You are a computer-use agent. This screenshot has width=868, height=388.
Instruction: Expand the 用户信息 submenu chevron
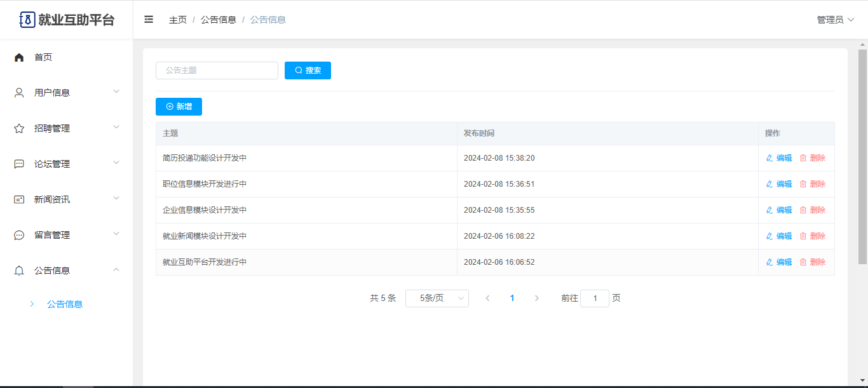pos(116,92)
